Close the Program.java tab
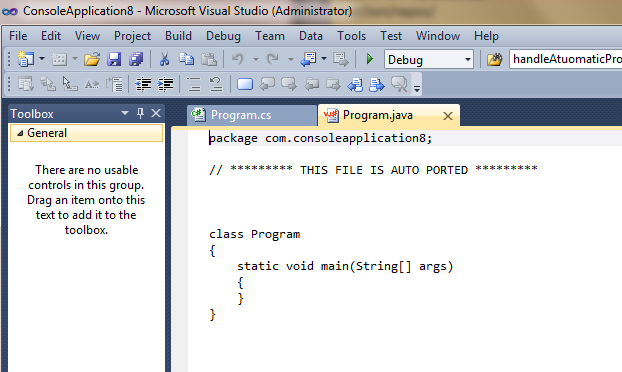The image size is (622, 372). coord(448,116)
